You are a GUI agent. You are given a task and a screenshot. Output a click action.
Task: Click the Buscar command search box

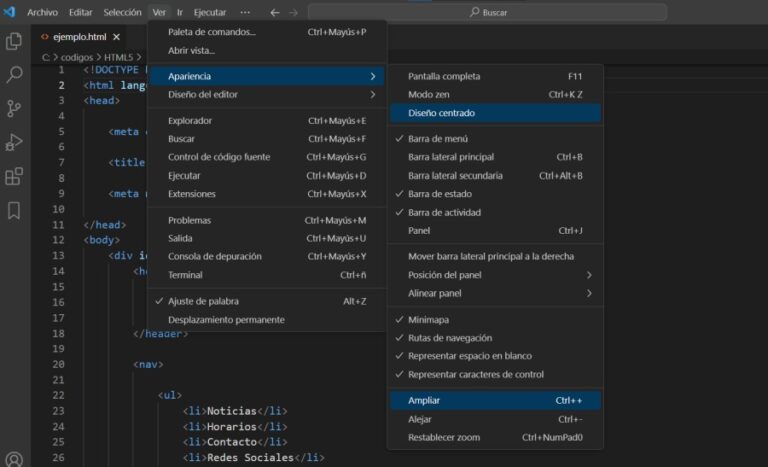pos(486,12)
